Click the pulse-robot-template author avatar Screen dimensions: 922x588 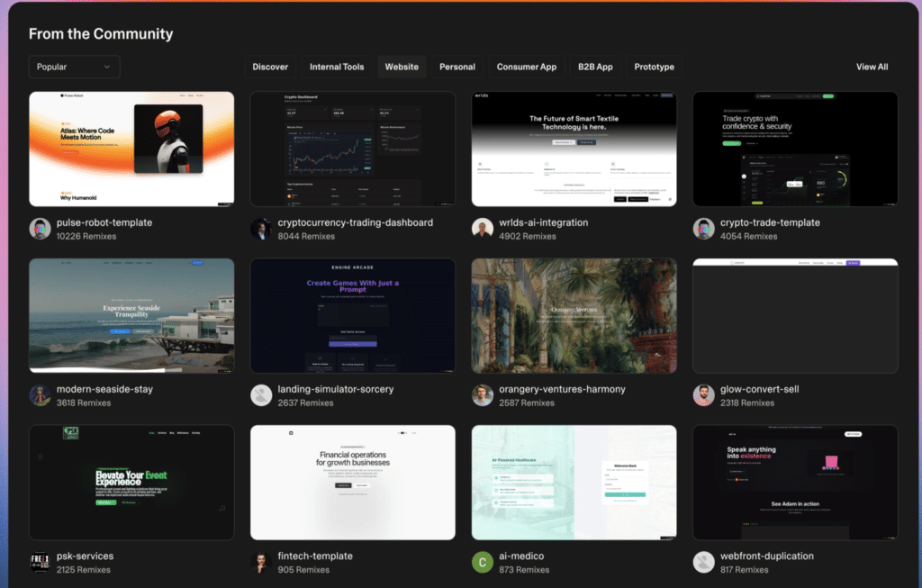point(40,229)
